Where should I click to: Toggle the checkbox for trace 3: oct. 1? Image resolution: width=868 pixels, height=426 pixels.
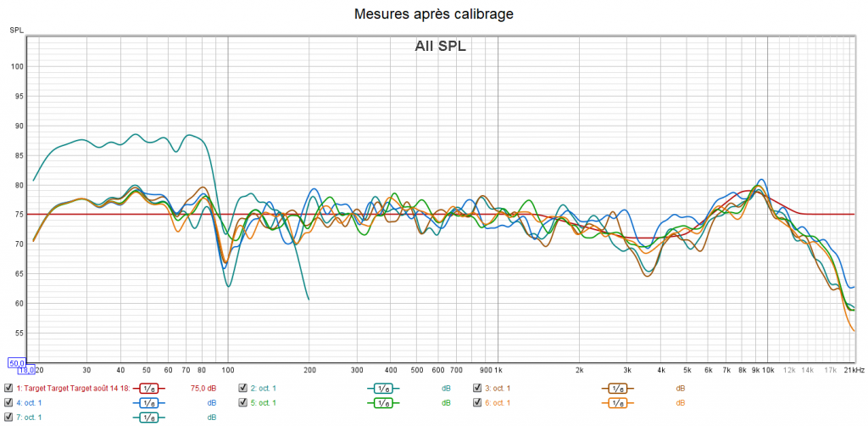[478, 388]
